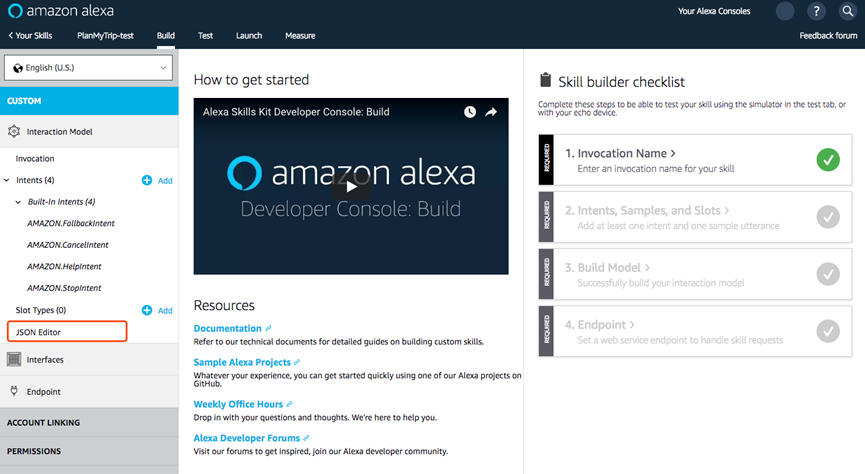Switch to the Build tab
865x474 pixels.
coord(165,35)
